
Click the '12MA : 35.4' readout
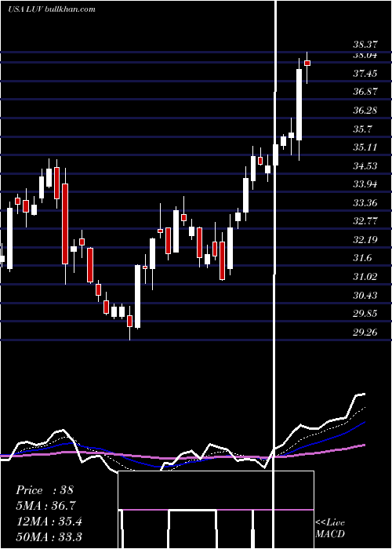click(49, 522)
